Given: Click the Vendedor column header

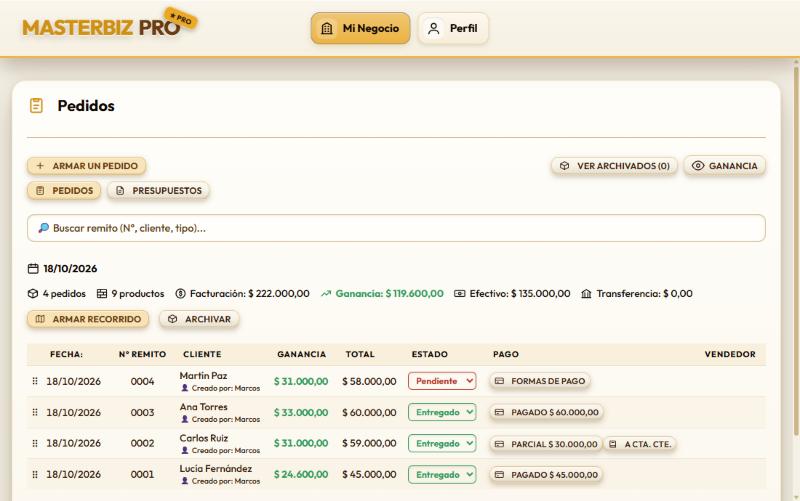Looking at the screenshot, I should tap(730, 354).
